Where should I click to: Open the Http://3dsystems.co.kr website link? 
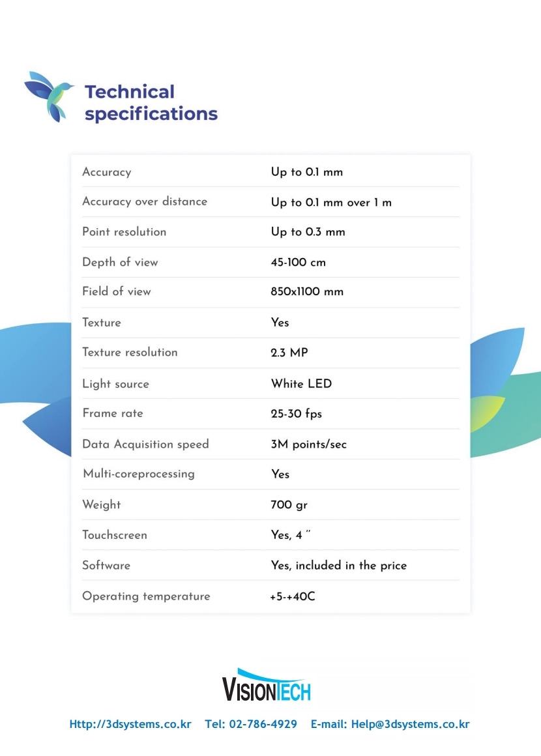(x=130, y=724)
